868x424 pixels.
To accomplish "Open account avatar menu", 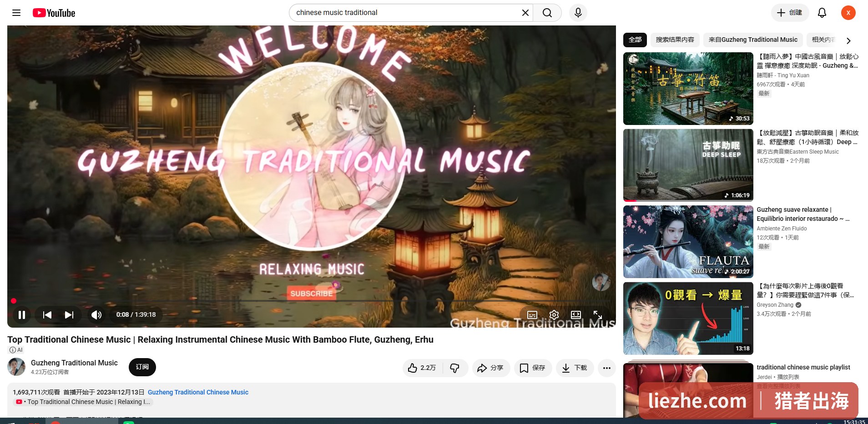I will tap(848, 13).
